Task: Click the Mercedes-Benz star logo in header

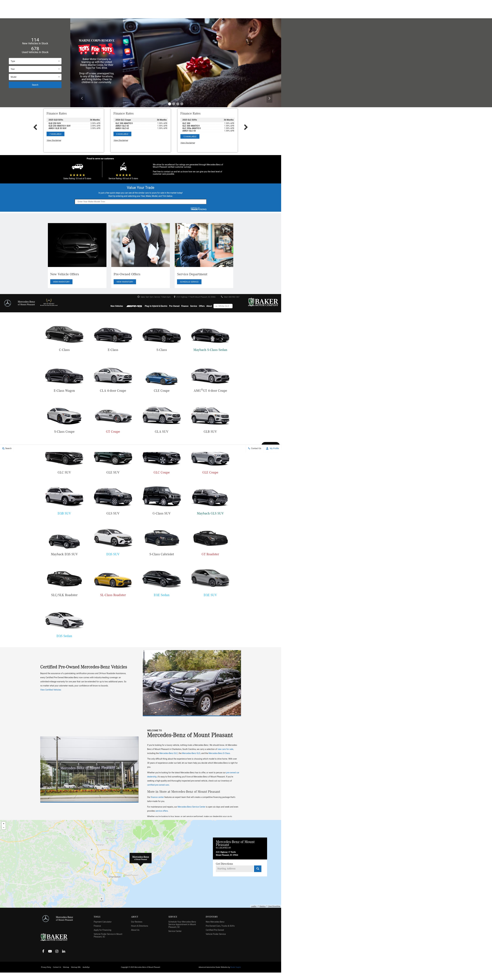Action: (x=8, y=303)
